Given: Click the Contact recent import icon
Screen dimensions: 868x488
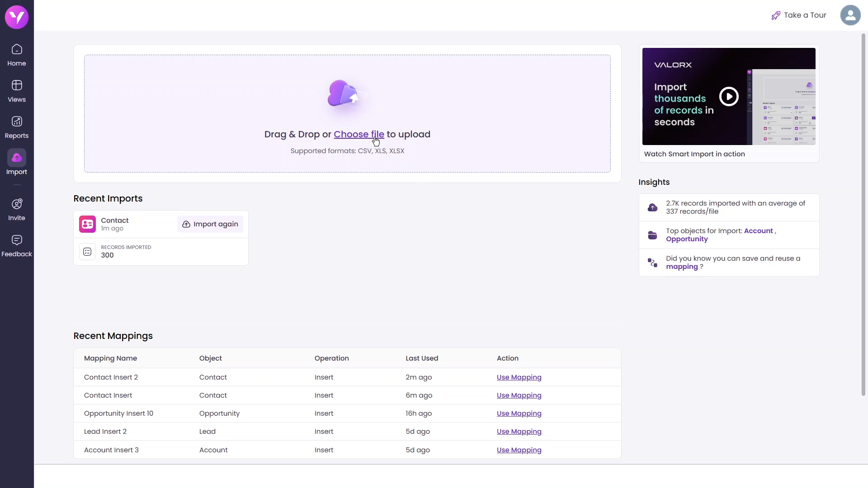Looking at the screenshot, I should 87,224.
